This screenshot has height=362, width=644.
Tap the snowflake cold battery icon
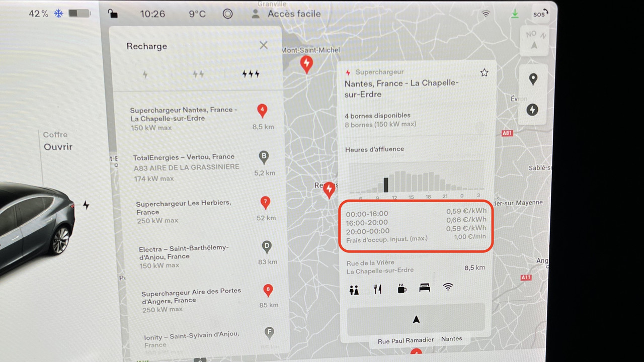[x=59, y=14]
